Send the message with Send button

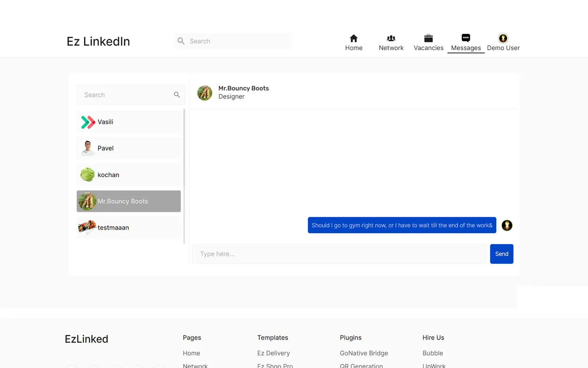tap(502, 254)
